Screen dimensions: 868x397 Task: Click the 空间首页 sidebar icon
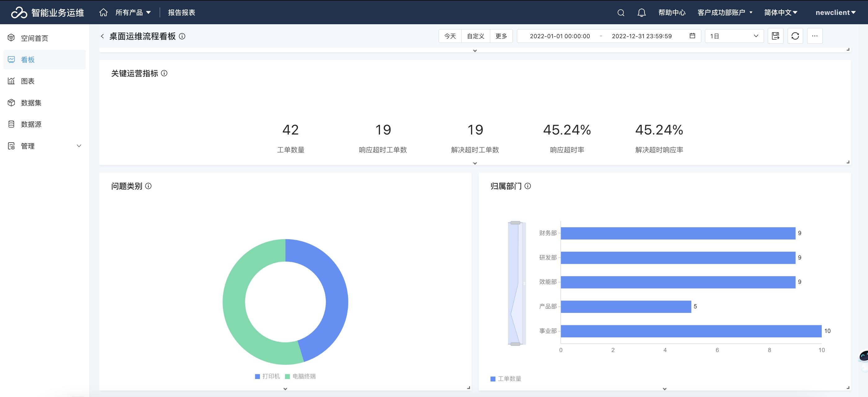(x=11, y=38)
